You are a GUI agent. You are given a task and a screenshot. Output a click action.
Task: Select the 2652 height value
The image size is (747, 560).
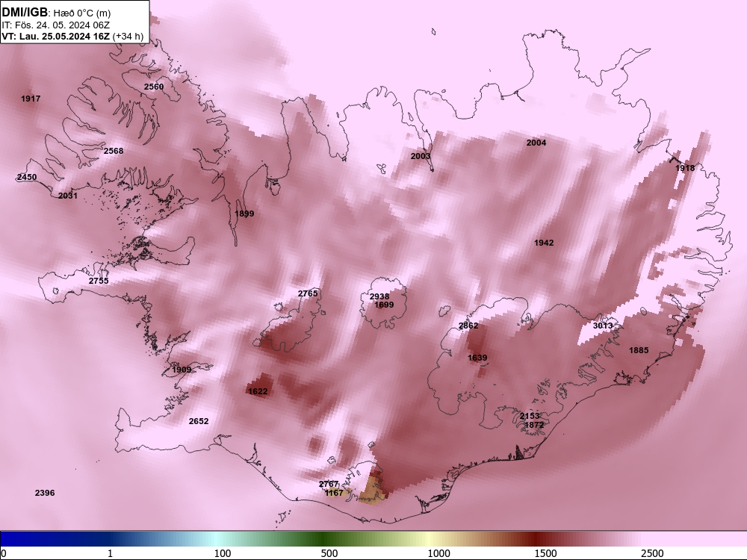(x=199, y=421)
